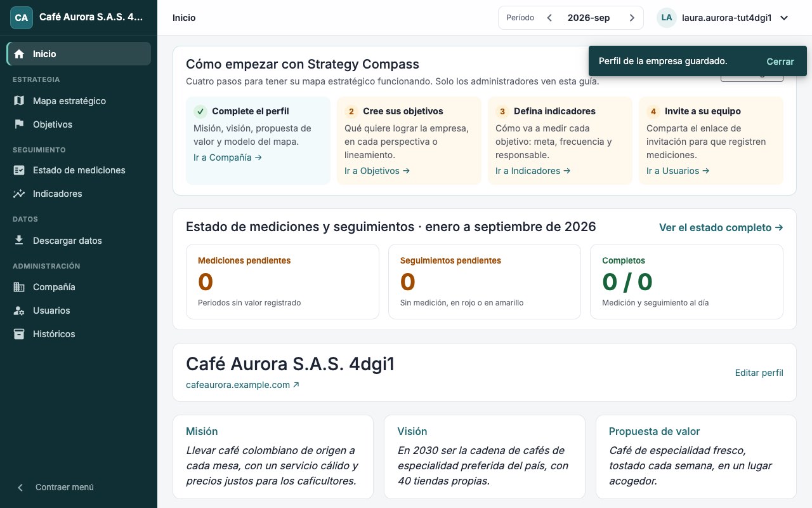Click the LA user avatar
812x508 pixels.
[667, 18]
